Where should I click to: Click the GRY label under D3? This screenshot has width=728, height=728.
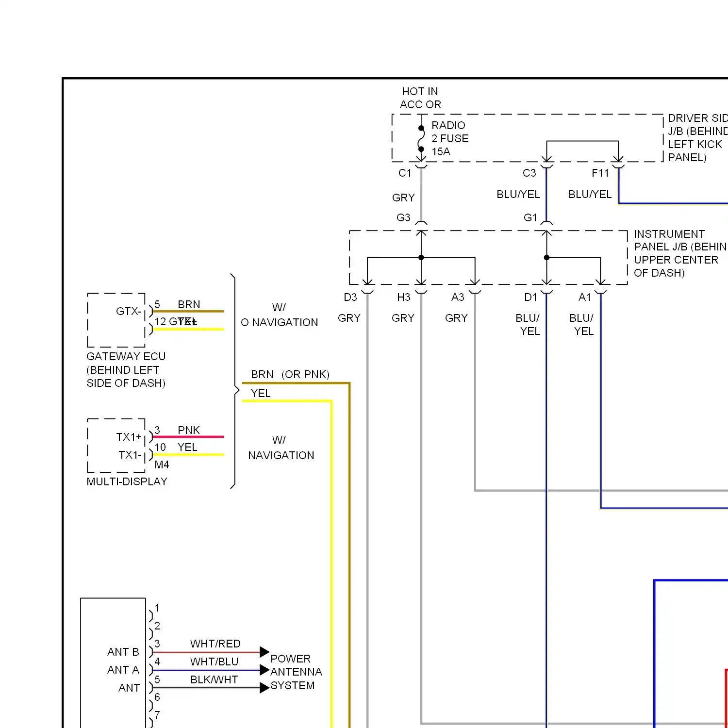pos(349,318)
